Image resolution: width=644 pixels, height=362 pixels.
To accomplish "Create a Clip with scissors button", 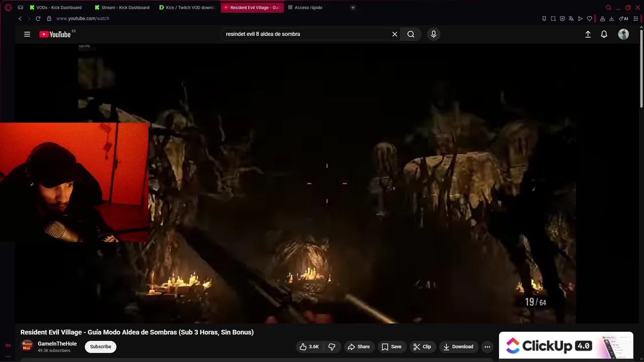I will [x=422, y=346].
